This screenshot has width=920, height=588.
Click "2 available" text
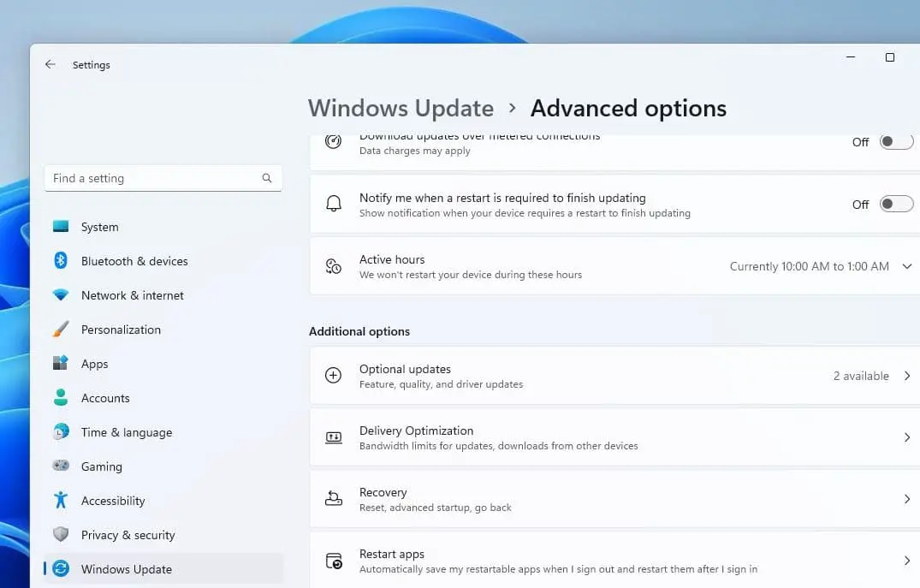point(861,376)
